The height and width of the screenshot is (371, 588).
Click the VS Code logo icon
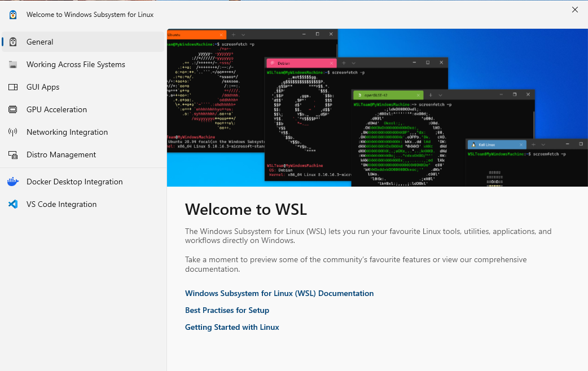pyautogui.click(x=12, y=204)
